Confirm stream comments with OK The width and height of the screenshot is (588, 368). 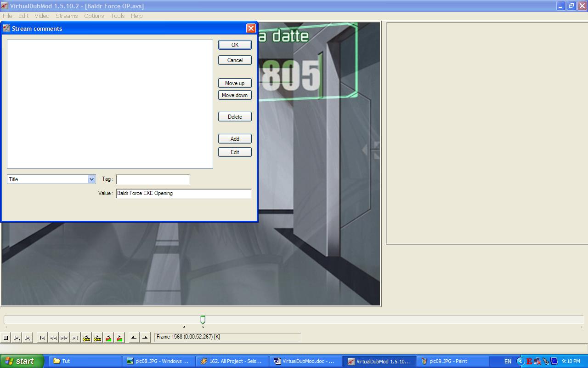pos(235,45)
